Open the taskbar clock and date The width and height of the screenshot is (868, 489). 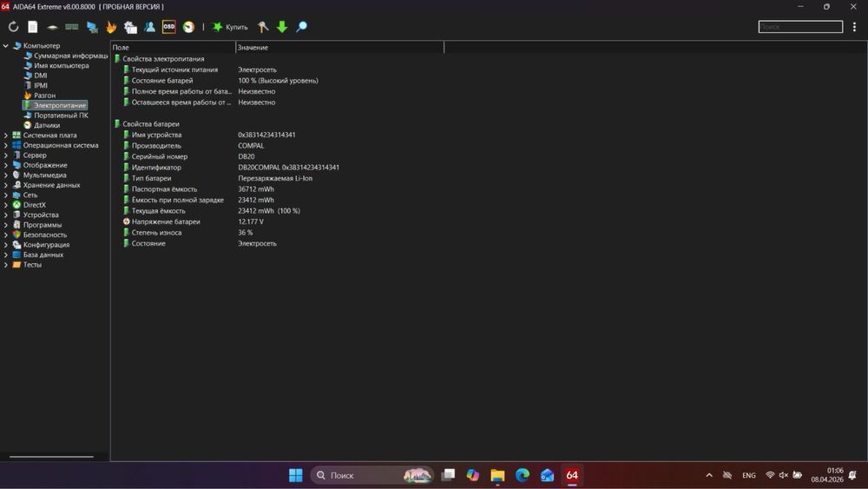click(x=827, y=475)
